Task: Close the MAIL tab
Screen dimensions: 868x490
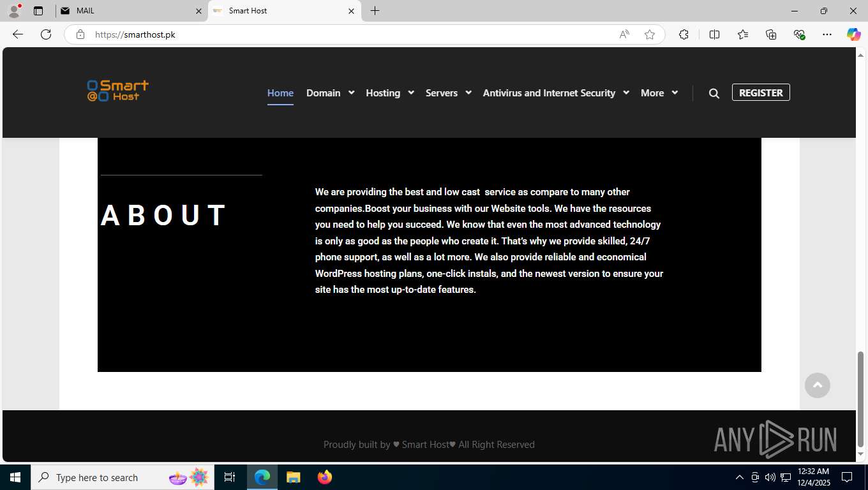Action: 198,11
